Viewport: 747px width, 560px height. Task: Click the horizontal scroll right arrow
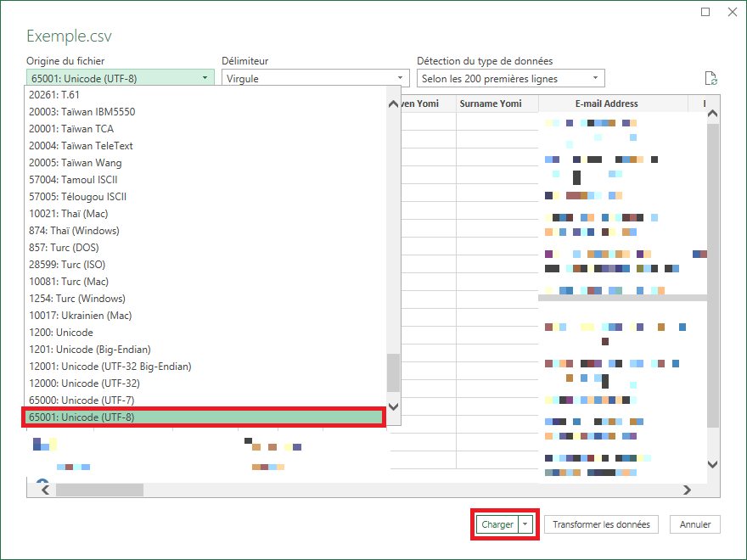(x=687, y=490)
